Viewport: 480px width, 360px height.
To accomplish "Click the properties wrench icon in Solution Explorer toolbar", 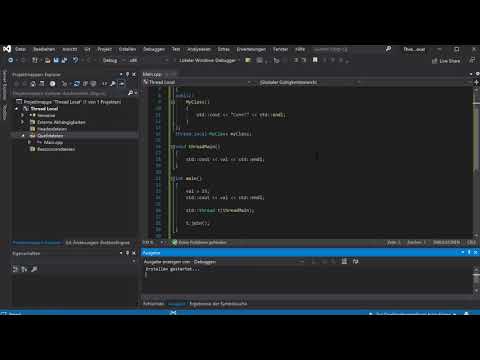I will point(113,84).
